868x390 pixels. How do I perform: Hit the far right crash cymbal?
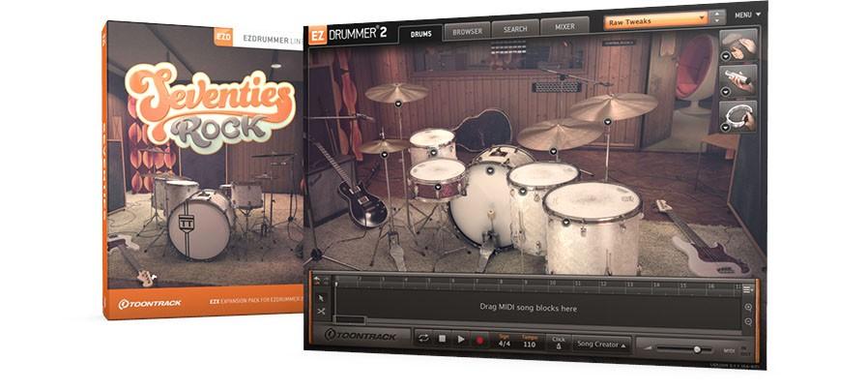coord(613,106)
